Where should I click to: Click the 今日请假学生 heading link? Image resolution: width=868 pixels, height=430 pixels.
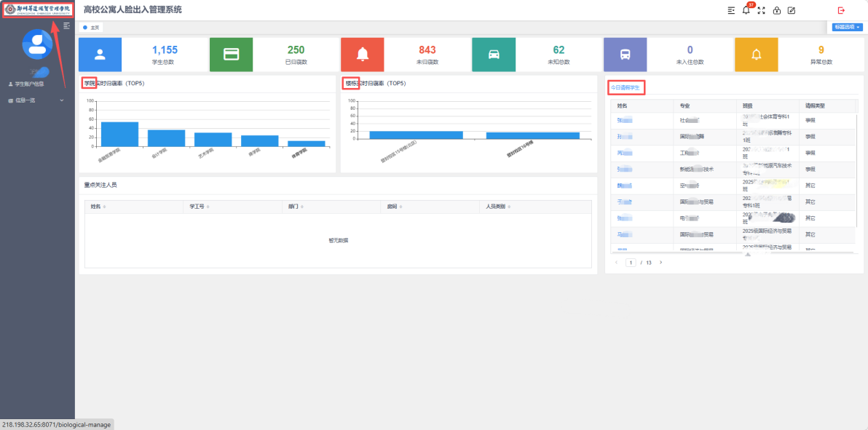pos(626,87)
